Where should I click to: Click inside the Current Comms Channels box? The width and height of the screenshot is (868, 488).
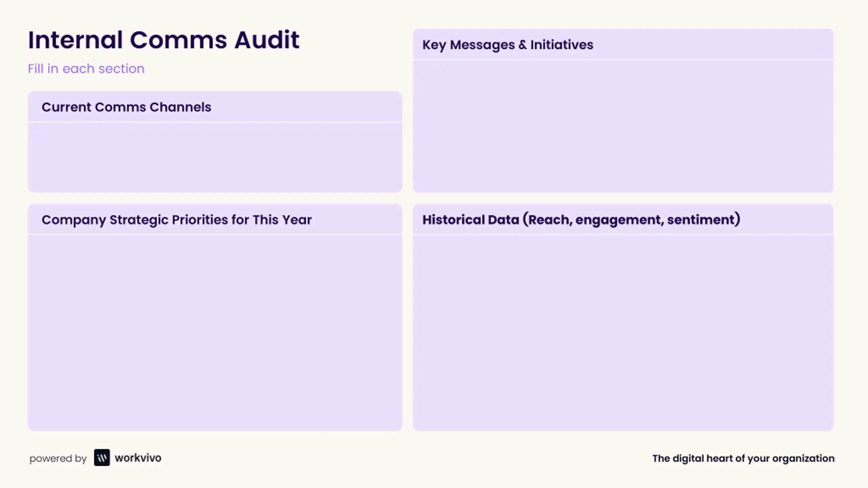(x=215, y=157)
